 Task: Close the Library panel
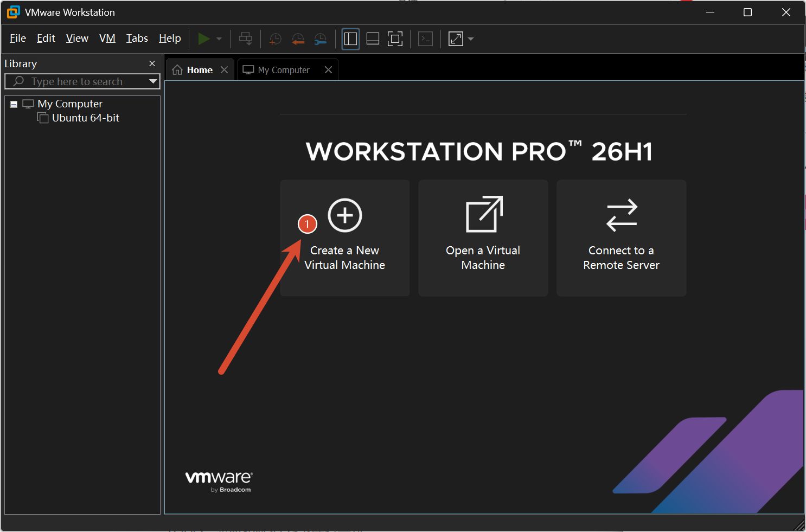pos(152,63)
